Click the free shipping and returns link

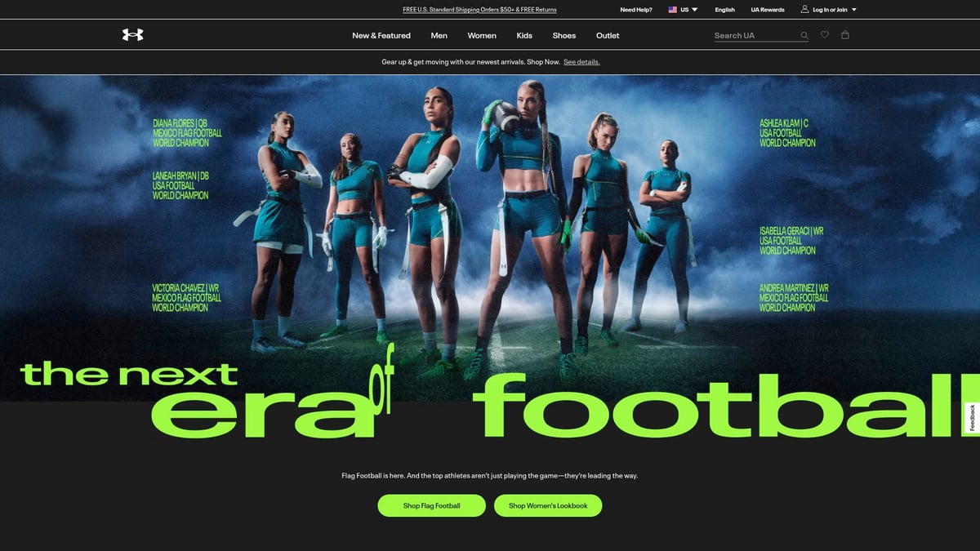point(479,10)
